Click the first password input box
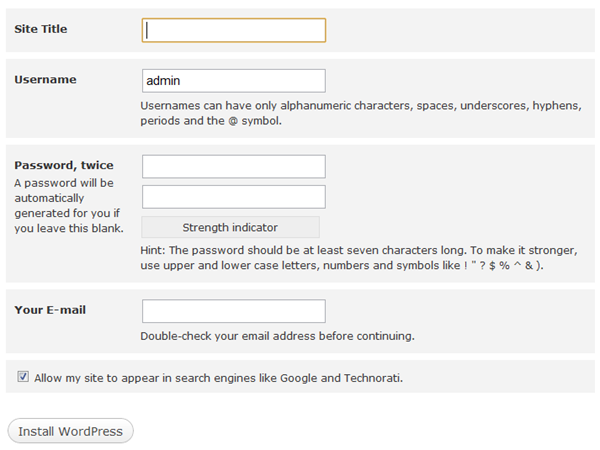 pyautogui.click(x=233, y=166)
